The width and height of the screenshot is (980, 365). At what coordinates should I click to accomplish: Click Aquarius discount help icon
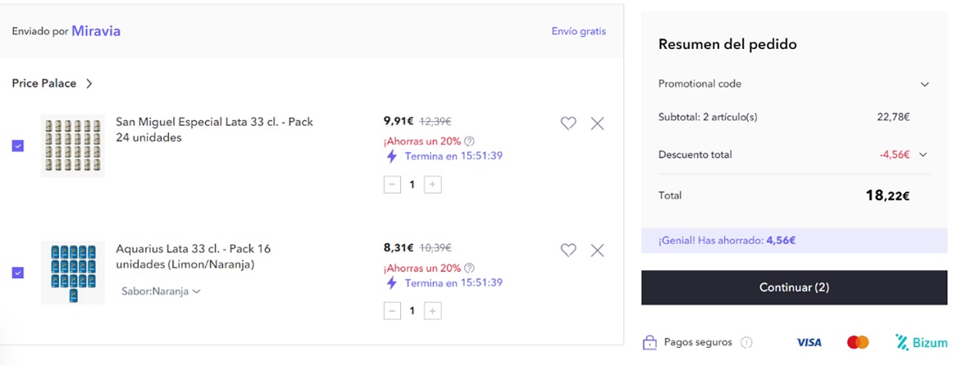[469, 268]
